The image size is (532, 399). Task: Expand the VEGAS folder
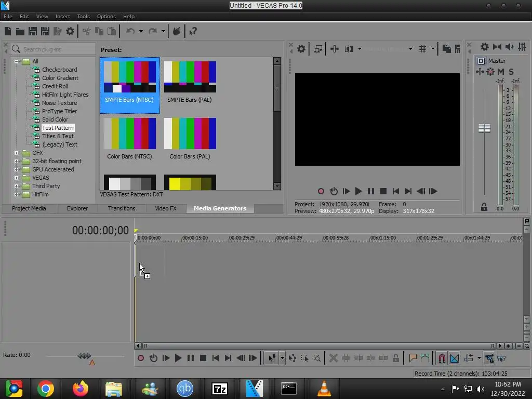pos(16,178)
